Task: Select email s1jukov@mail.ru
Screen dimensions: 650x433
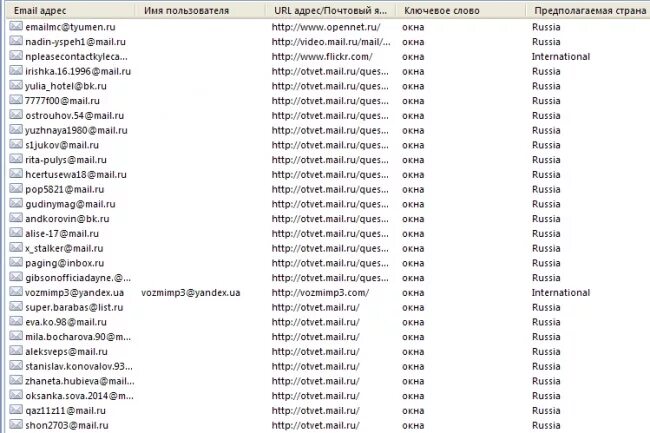Action: point(62,145)
